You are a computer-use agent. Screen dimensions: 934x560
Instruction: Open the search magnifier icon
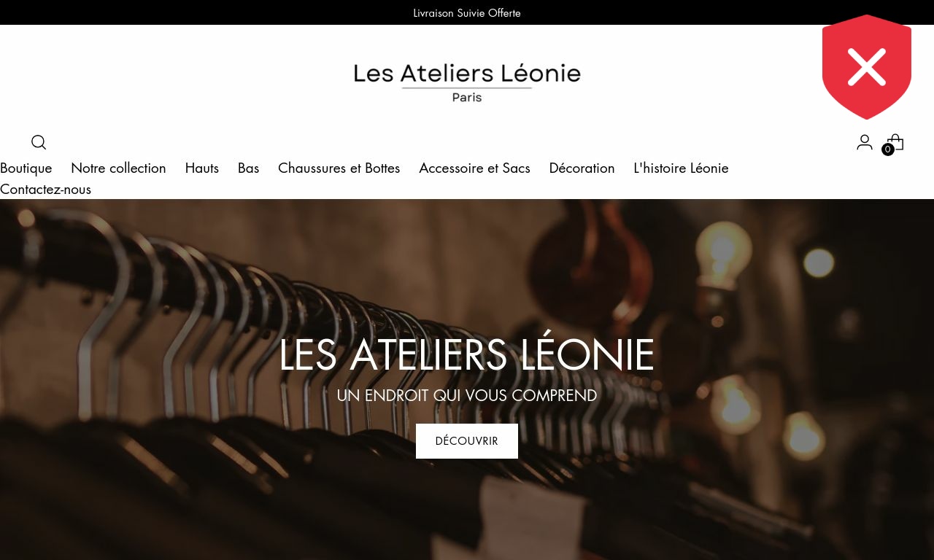coord(39,142)
